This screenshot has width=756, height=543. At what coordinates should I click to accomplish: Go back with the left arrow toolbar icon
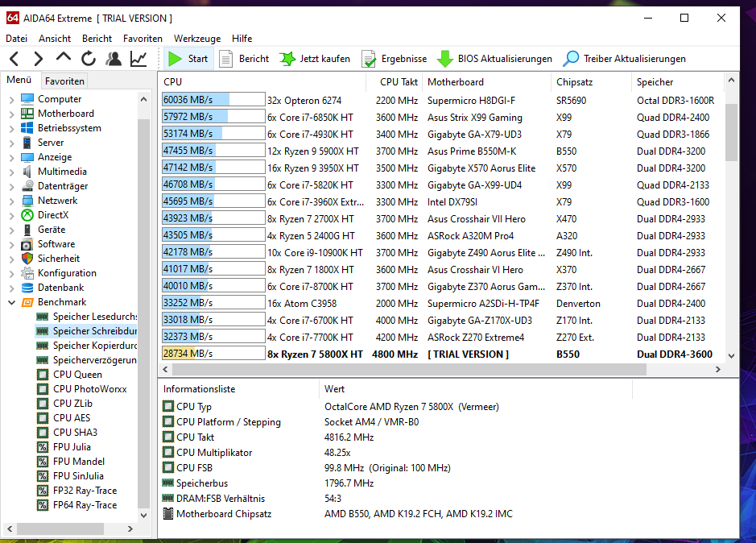coord(14,59)
